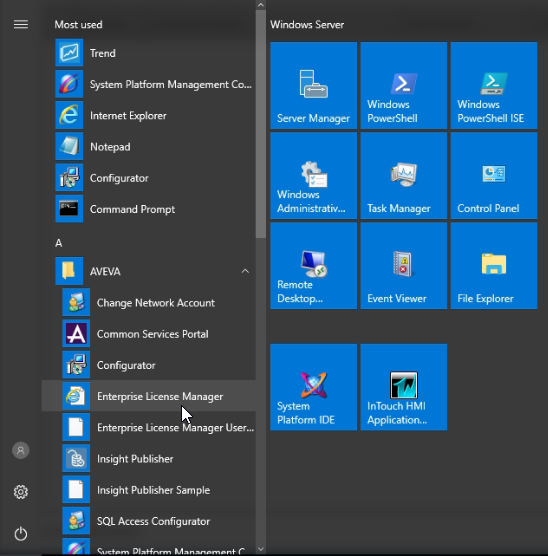Open Settings gear in Start sidebar

21,492
